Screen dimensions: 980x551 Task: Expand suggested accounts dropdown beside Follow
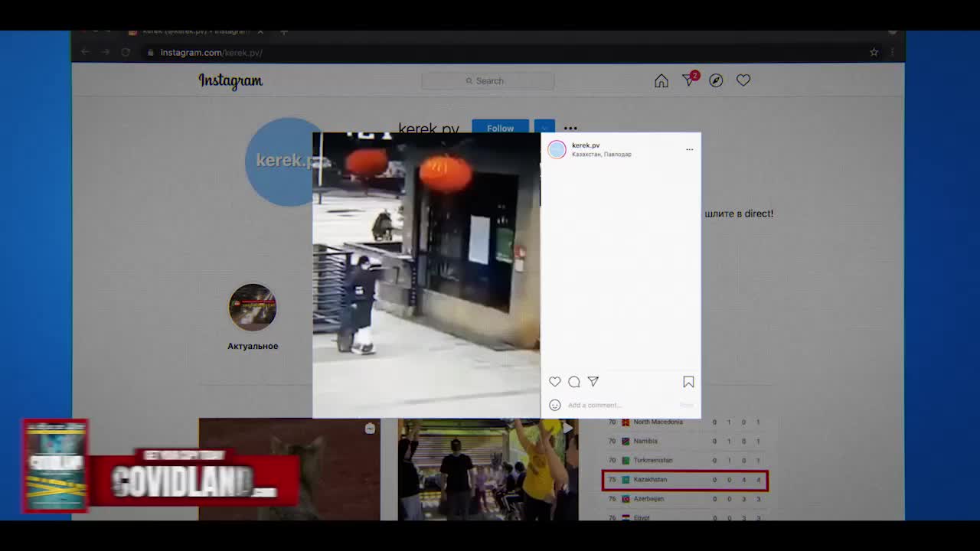544,128
